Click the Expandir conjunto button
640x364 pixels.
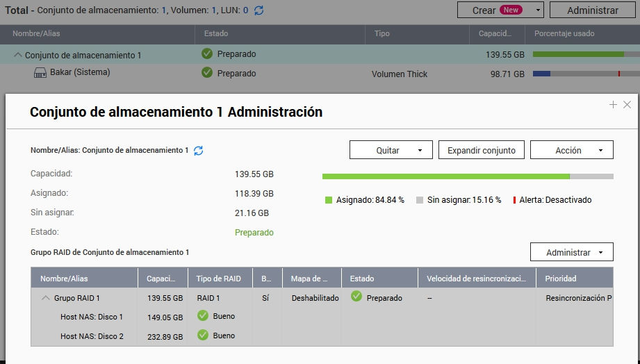[x=482, y=150]
